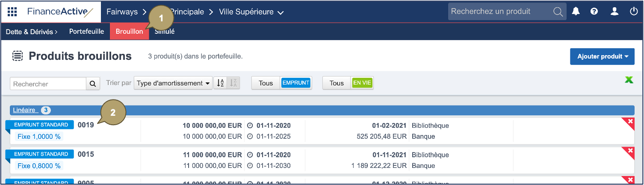
Task: Open the help question mark icon
Action: (594, 12)
